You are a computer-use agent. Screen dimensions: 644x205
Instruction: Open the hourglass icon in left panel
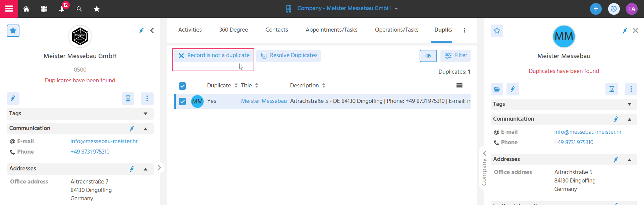coord(128,98)
